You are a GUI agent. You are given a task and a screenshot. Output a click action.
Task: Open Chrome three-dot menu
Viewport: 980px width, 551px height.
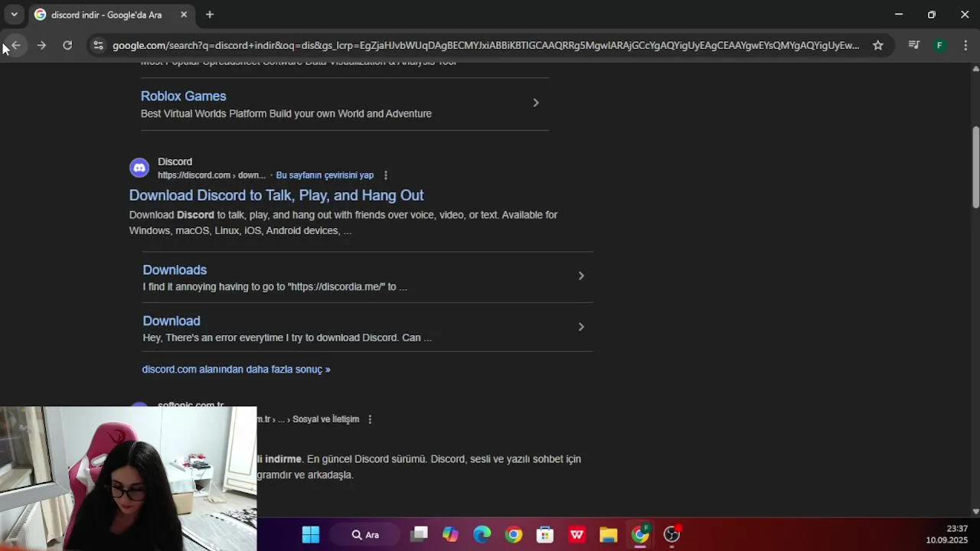[965, 45]
